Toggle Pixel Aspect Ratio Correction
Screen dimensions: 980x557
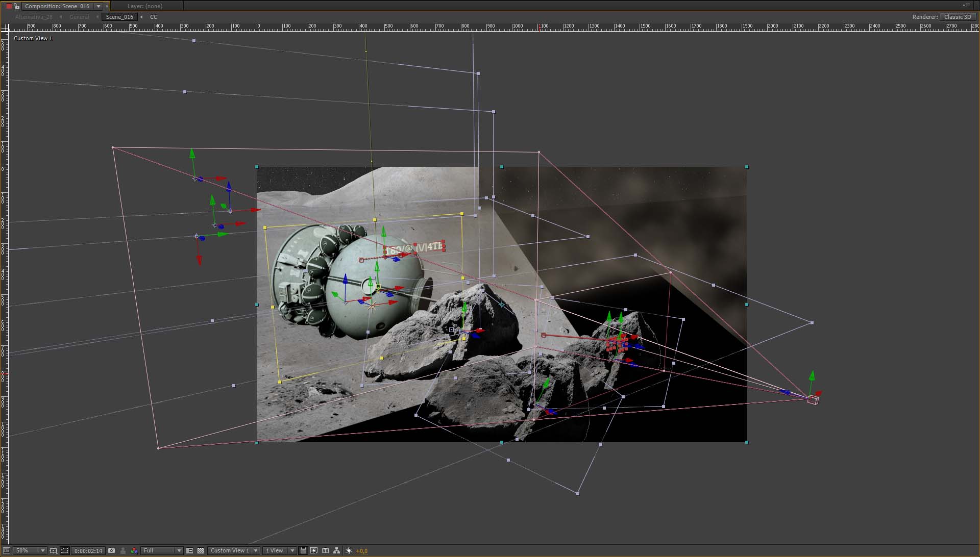[303, 550]
